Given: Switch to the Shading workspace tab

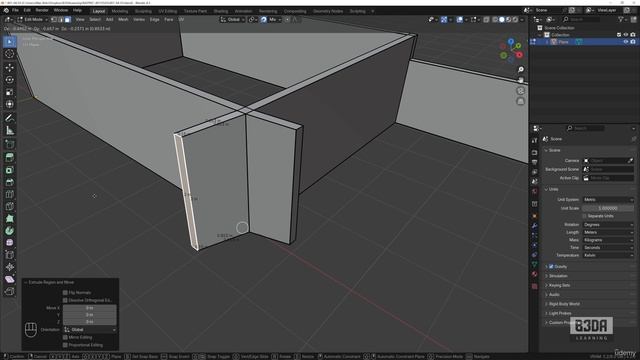Looking at the screenshot, I should [221, 11].
